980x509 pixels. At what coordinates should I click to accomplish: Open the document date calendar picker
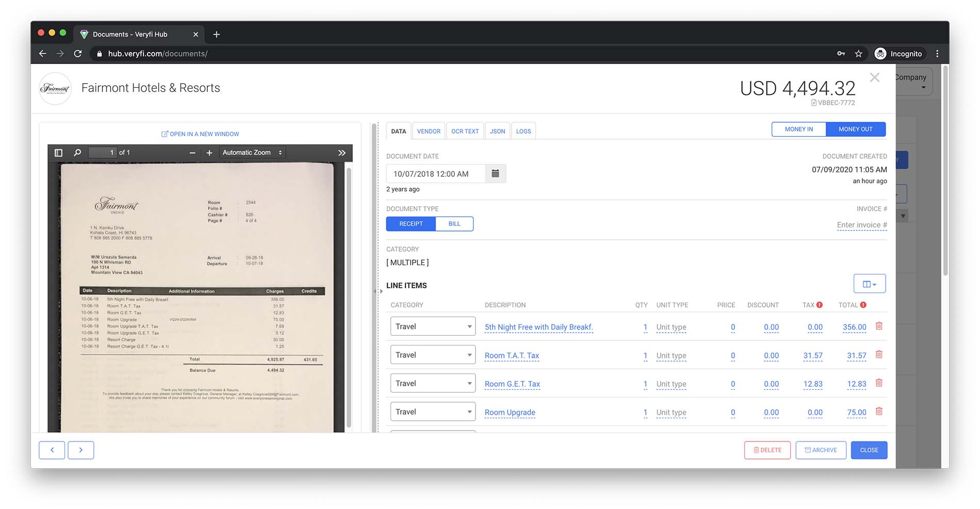click(x=495, y=174)
